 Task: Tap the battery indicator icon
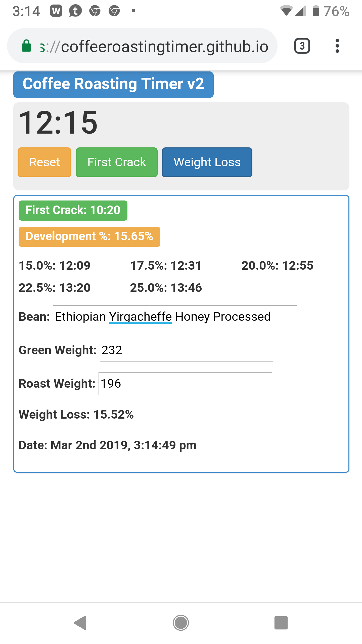[316, 11]
